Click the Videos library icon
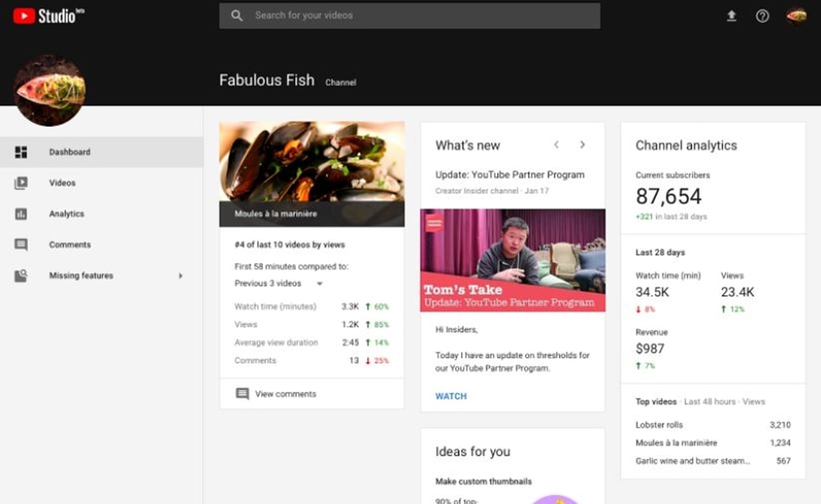 pos(21,183)
